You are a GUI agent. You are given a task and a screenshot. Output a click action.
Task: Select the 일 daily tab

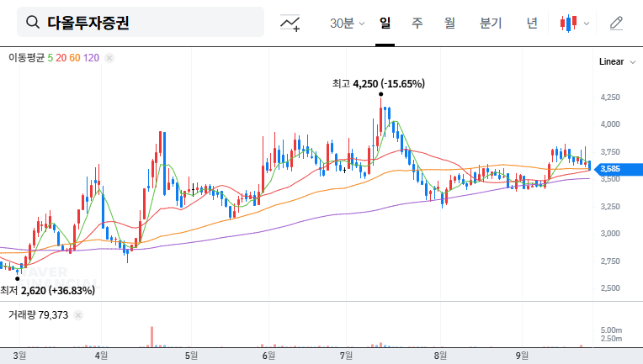click(x=385, y=23)
